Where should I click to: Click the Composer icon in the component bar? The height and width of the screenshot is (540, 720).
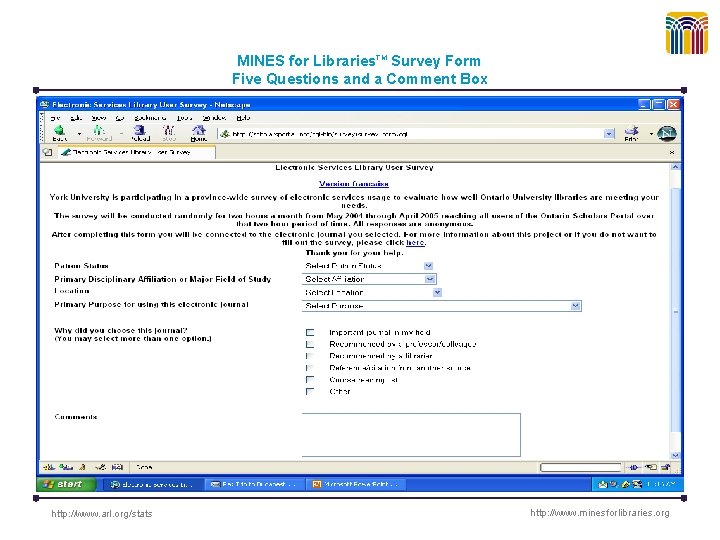(x=101, y=467)
